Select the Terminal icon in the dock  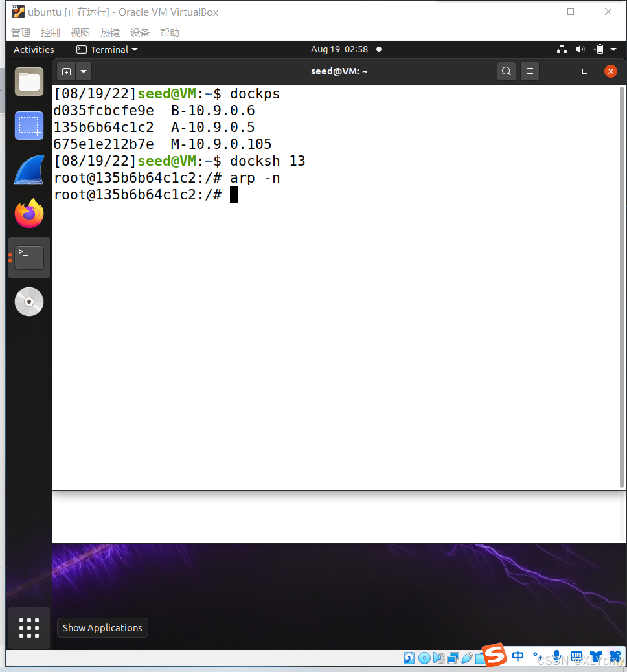29,258
